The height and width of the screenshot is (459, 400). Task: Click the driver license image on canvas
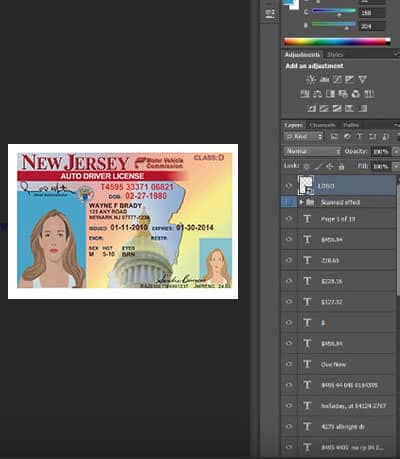[x=124, y=221]
